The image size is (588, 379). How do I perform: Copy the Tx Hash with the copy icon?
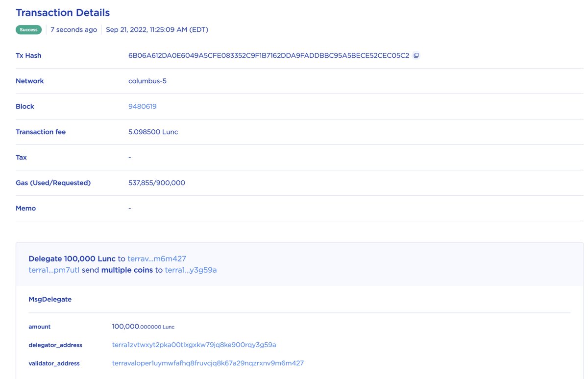[x=416, y=55]
